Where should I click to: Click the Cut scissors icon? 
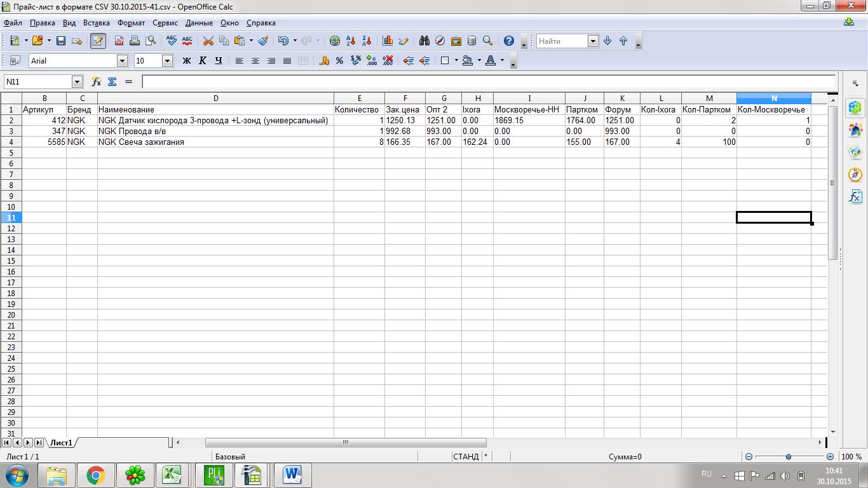pos(208,41)
